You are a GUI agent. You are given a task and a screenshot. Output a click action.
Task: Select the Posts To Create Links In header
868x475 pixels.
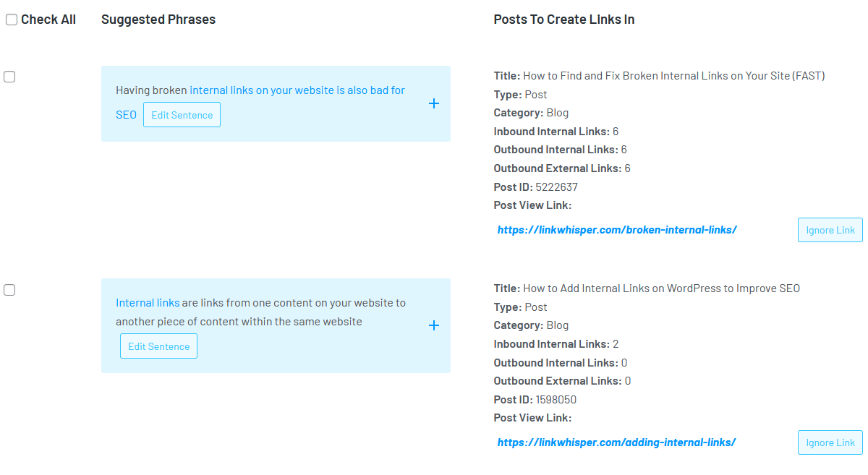pyautogui.click(x=563, y=19)
